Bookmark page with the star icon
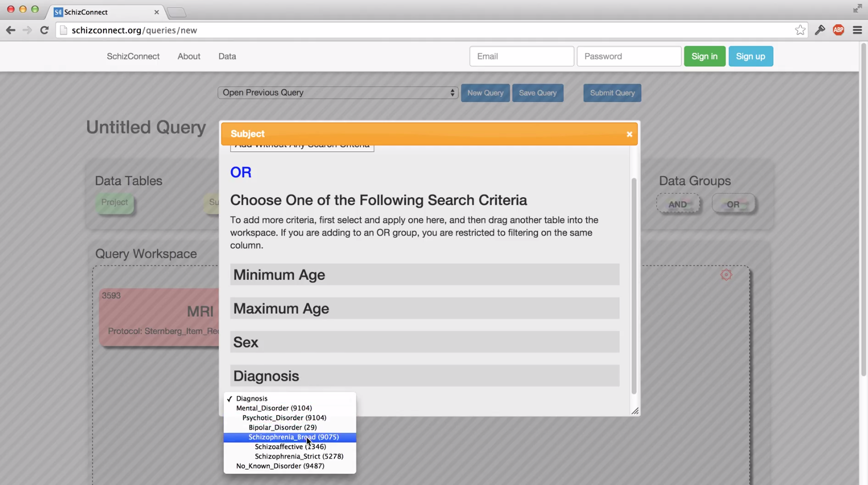The height and width of the screenshot is (485, 868). point(800,30)
